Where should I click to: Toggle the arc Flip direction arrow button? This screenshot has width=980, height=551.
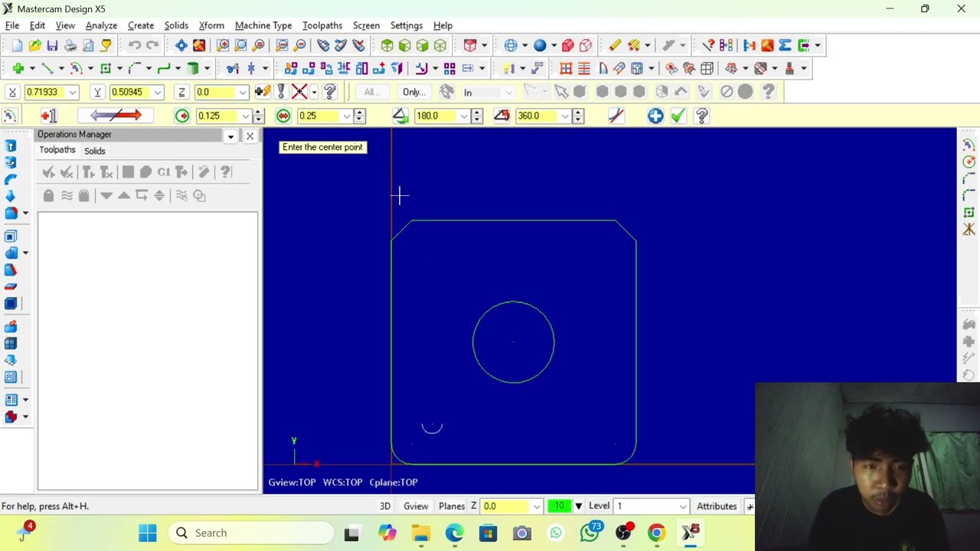coord(116,116)
